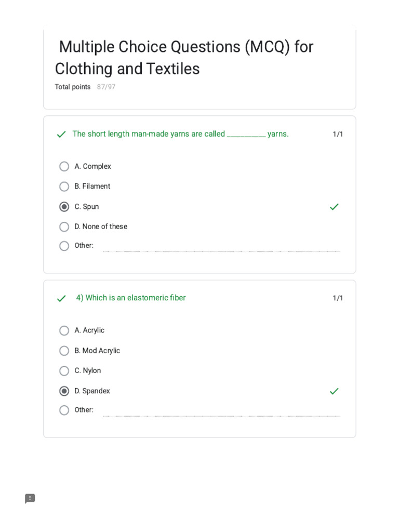Select the D. Spandex radio button
The height and width of the screenshot is (532, 399).
click(x=64, y=391)
